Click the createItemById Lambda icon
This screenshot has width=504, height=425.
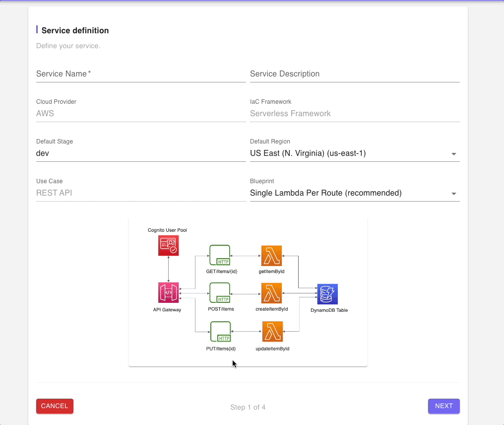272,293
